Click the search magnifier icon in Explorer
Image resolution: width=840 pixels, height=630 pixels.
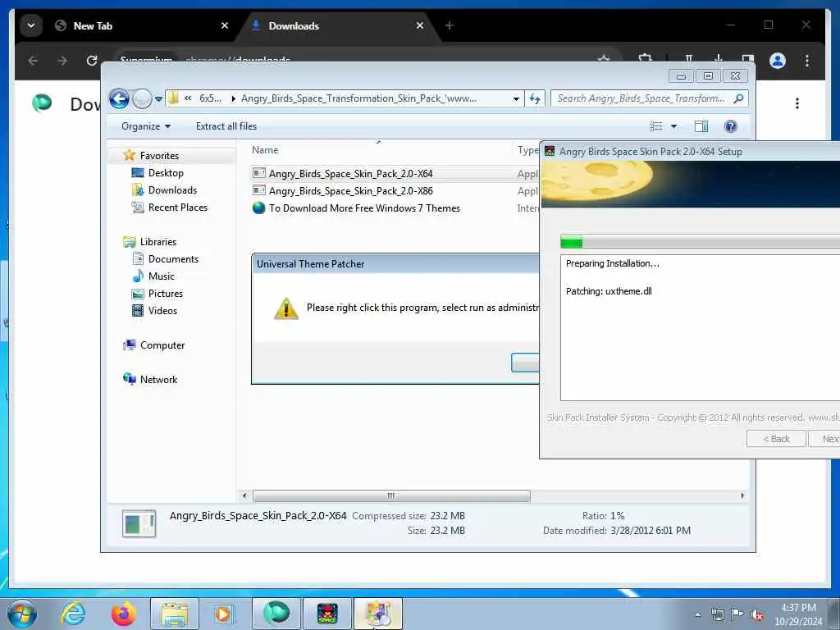pos(739,98)
